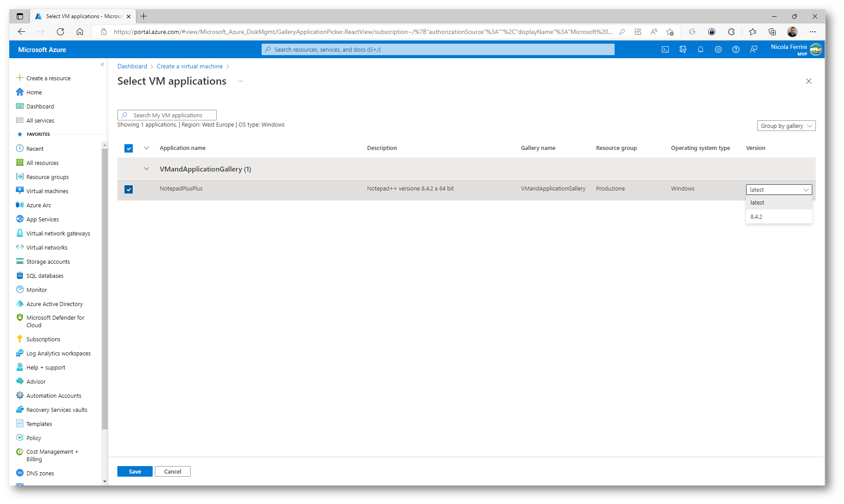The height and width of the screenshot is (504, 844).
Task: Collapse the VMandApplicationGallery group
Action: pyautogui.click(x=146, y=169)
